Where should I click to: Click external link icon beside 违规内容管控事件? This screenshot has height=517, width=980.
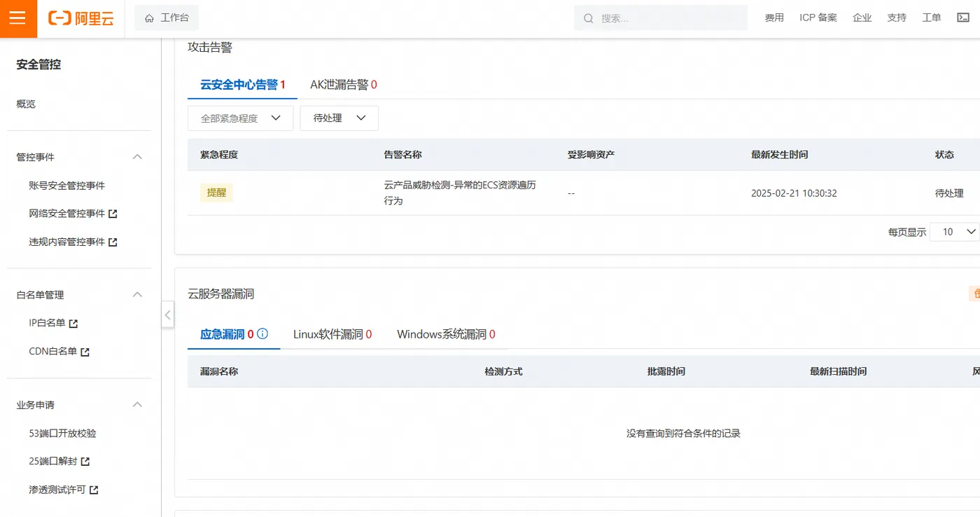click(x=113, y=242)
